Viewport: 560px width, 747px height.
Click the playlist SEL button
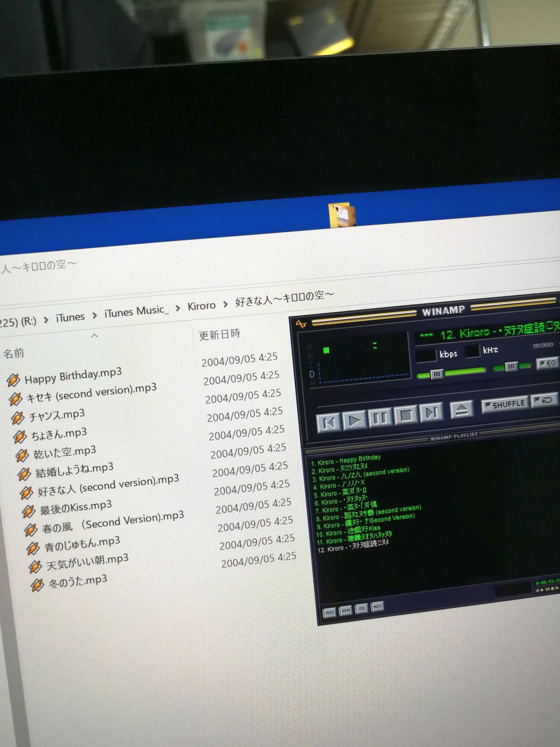[x=362, y=608]
